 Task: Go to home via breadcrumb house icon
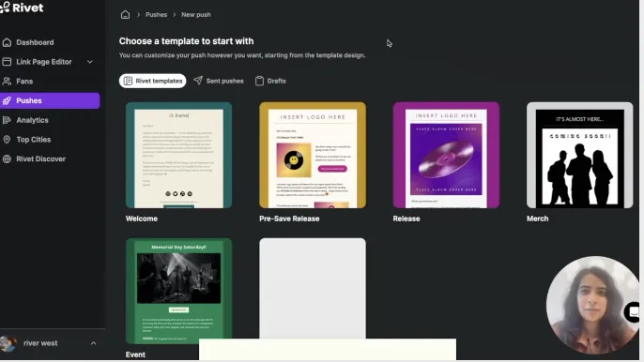point(125,15)
